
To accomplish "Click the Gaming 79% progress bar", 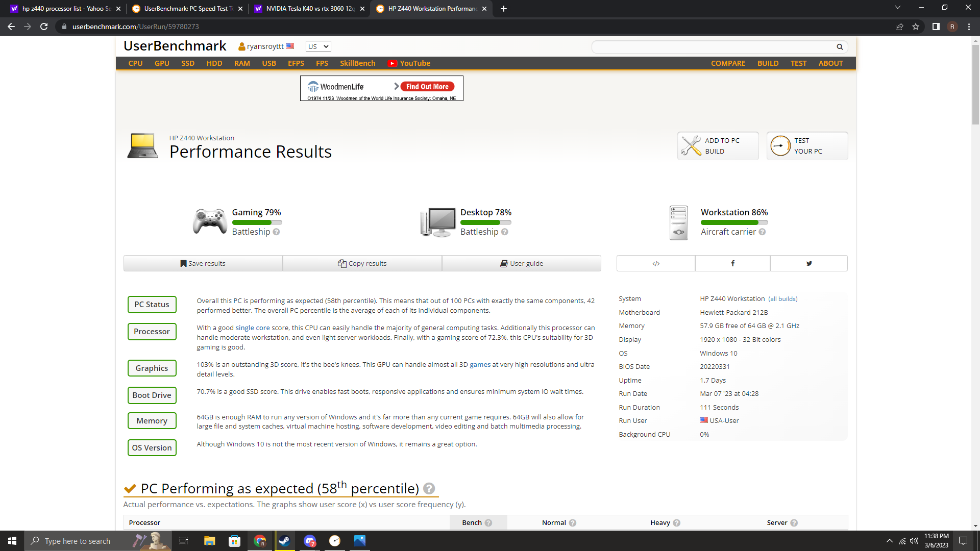I will pos(257,222).
